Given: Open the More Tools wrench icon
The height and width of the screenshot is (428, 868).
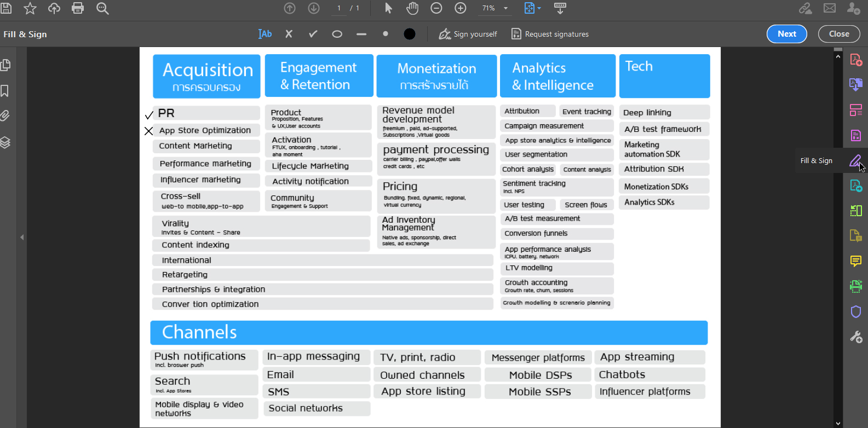Looking at the screenshot, I should (x=855, y=337).
